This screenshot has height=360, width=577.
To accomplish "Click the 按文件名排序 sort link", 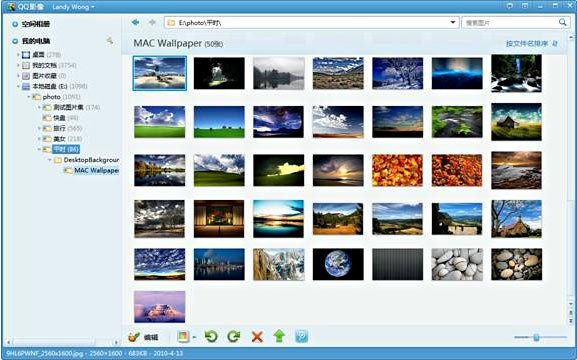I will point(527,43).
